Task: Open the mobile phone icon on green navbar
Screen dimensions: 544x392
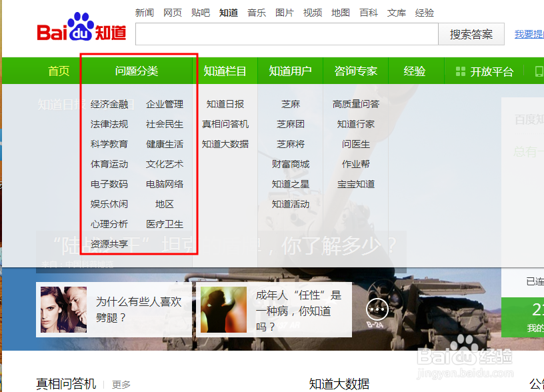Action: pos(540,70)
